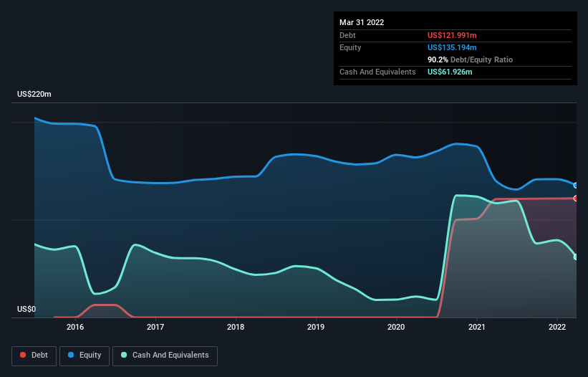The width and height of the screenshot is (588, 377).
Task: Select the 2018 x-axis label
Action: pos(236,327)
